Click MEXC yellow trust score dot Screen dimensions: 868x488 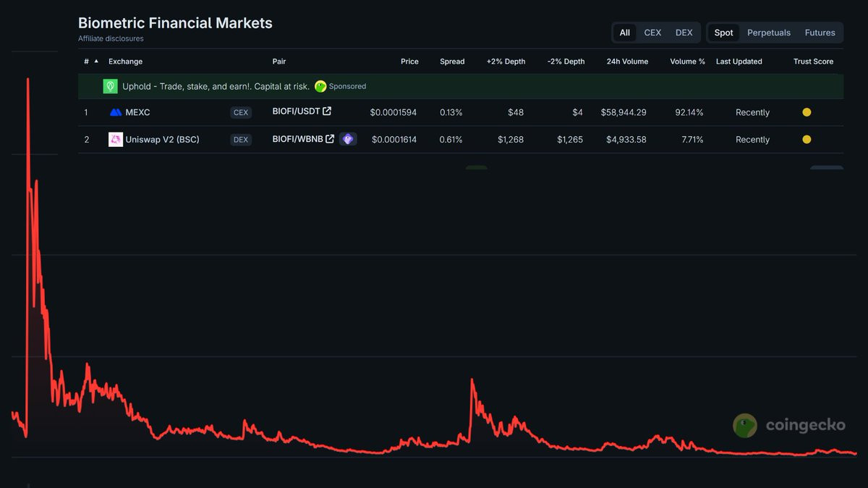(x=807, y=112)
